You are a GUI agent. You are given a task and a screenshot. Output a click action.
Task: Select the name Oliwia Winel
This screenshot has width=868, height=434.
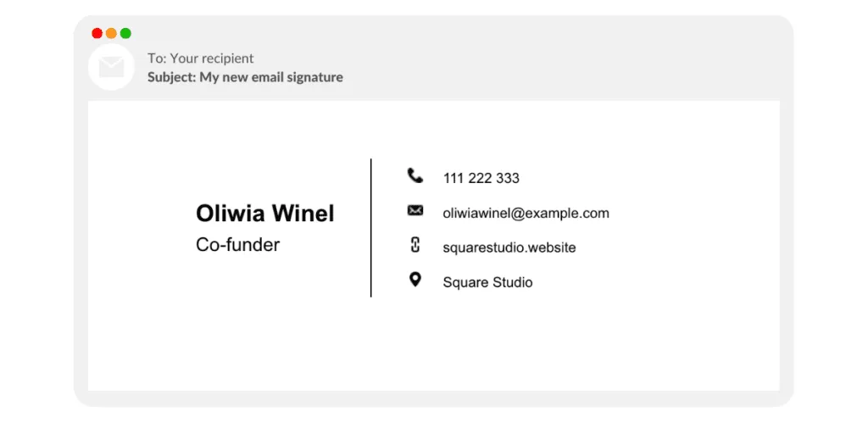[x=264, y=214]
